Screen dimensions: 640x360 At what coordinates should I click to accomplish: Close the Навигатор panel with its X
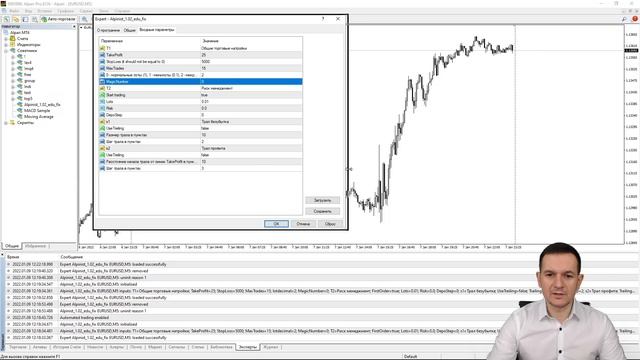click(74, 27)
